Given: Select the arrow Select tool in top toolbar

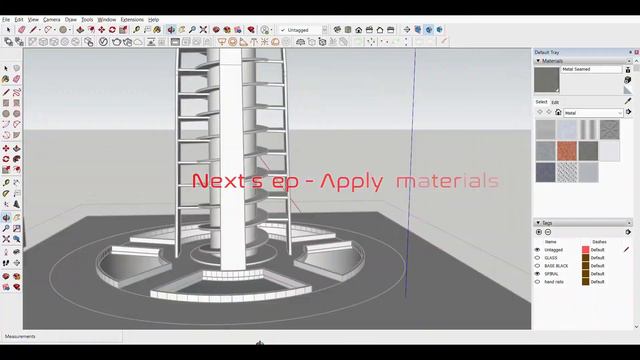Looking at the screenshot, I should point(8,30).
